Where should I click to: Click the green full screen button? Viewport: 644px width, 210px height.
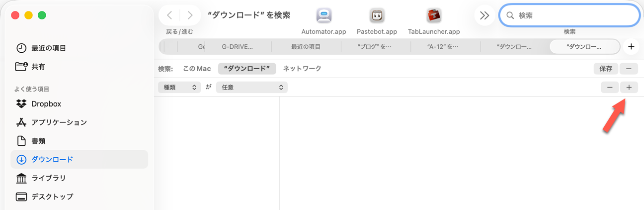42,15
